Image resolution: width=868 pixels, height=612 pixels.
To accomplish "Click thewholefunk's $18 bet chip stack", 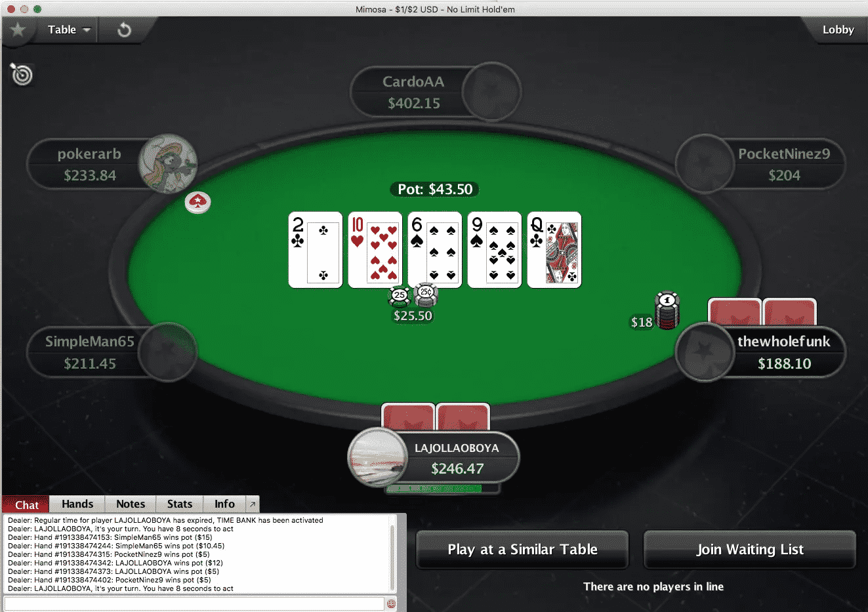I will click(x=667, y=311).
